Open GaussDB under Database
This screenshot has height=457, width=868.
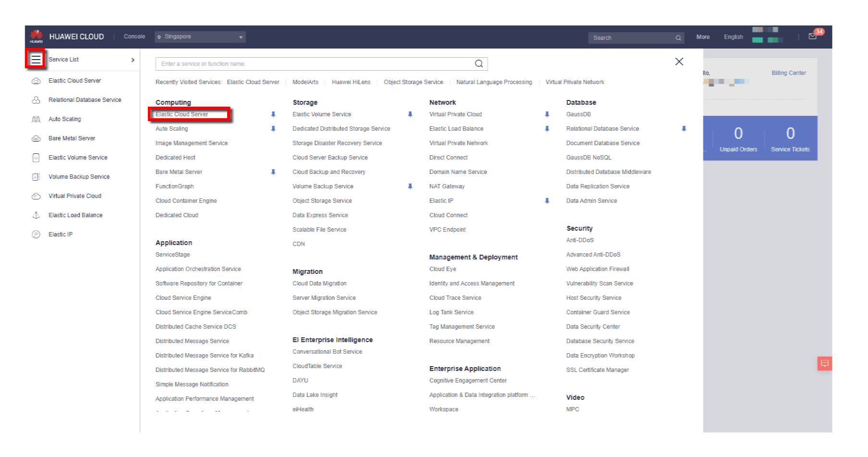tap(578, 114)
